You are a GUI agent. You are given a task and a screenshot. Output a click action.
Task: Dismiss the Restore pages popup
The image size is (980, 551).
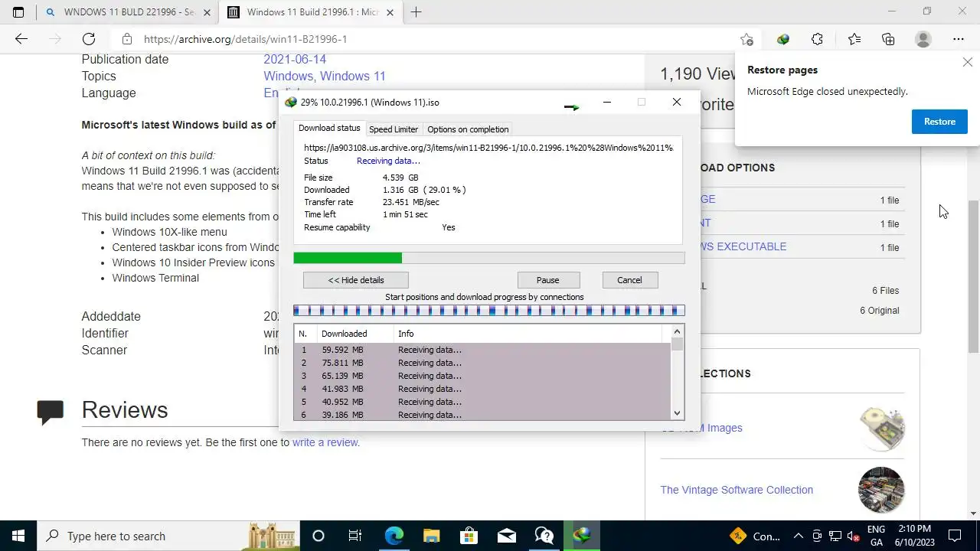coord(967,62)
